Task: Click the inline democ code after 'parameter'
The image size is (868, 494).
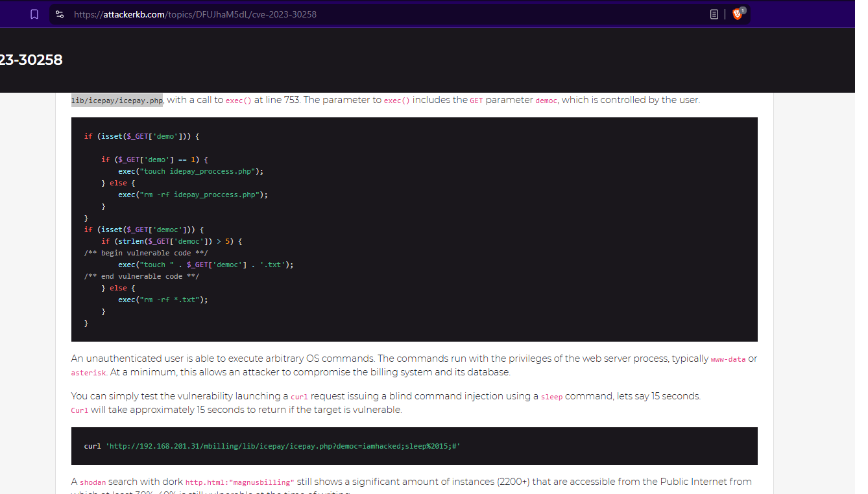Action: [x=546, y=100]
